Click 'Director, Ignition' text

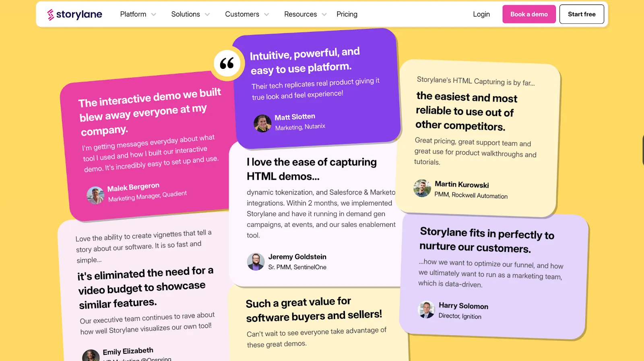tap(460, 316)
